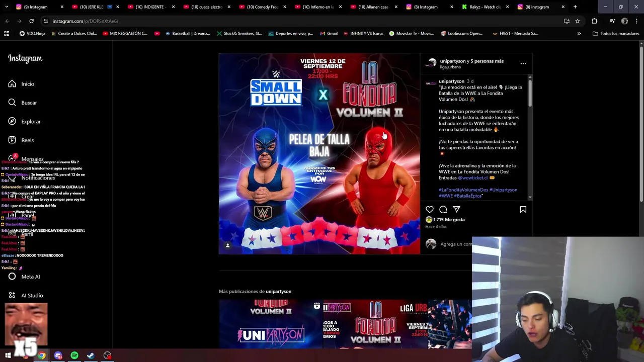Open Steam from taskbar

(x=91, y=355)
